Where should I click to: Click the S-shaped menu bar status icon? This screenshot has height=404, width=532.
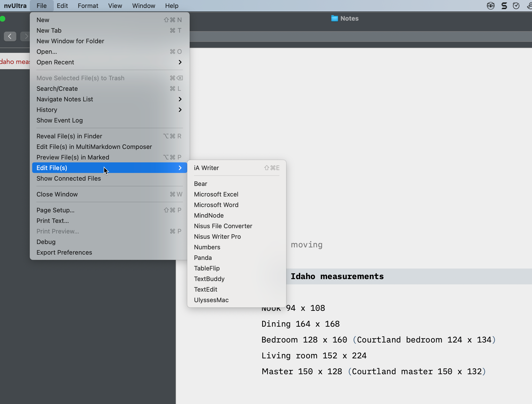[x=504, y=6]
